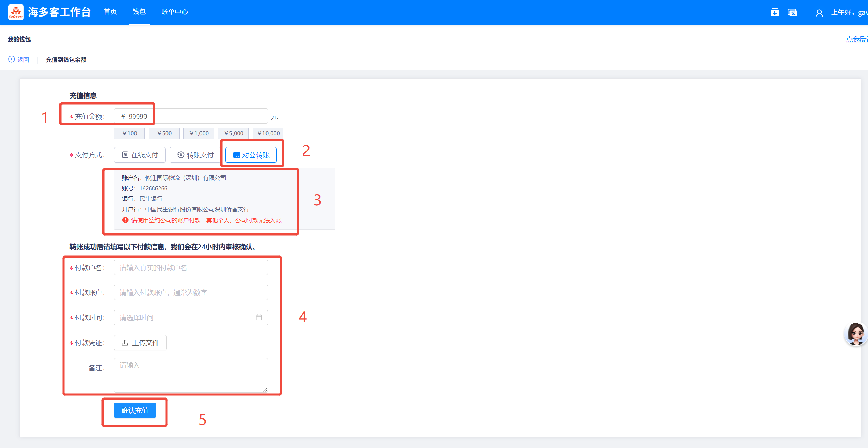Click calendar icon in 付款时间 field
The width and height of the screenshot is (868, 448).
point(259,317)
